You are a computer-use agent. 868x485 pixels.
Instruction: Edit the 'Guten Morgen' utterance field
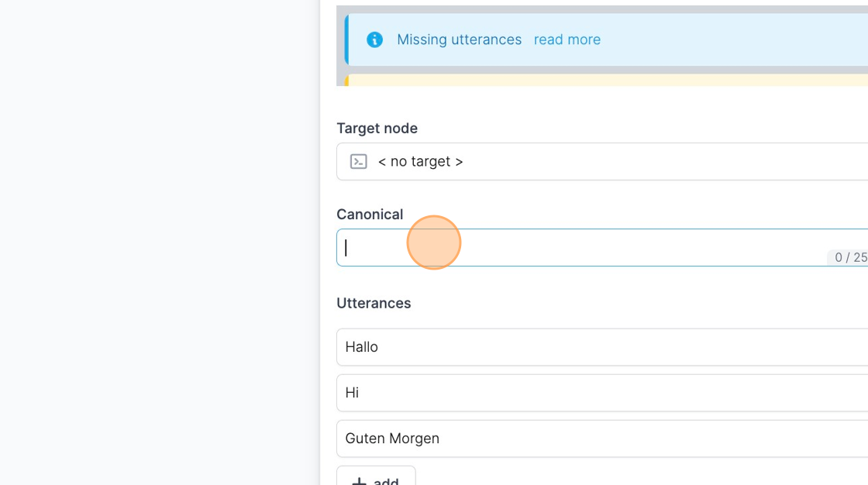pos(602,439)
